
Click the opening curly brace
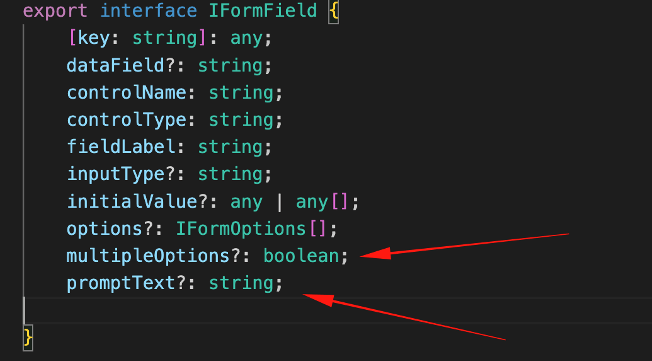(x=333, y=12)
